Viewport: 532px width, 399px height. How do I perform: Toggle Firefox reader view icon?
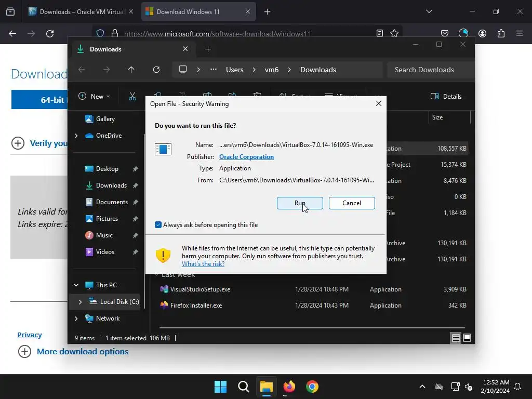click(380, 33)
